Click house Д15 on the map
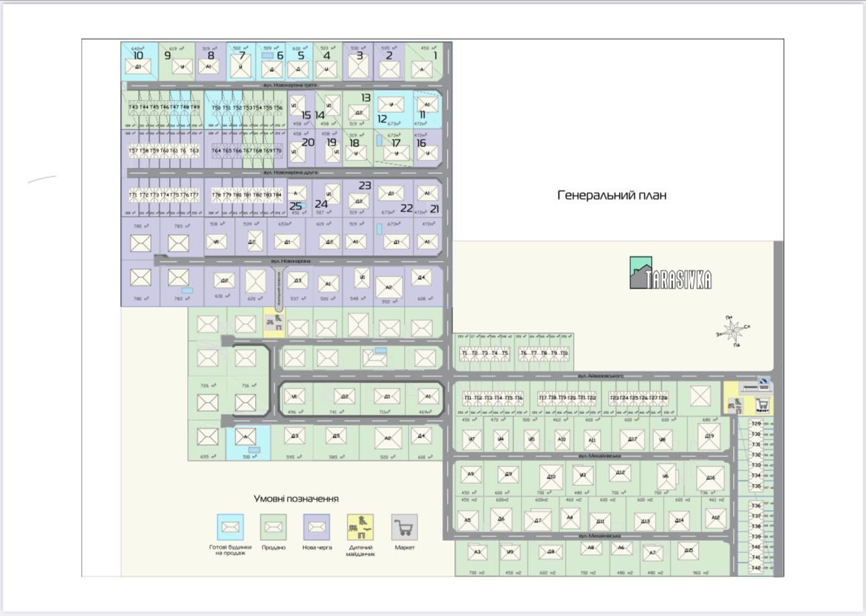Image resolution: width=866 pixels, height=616 pixels. 689,551
